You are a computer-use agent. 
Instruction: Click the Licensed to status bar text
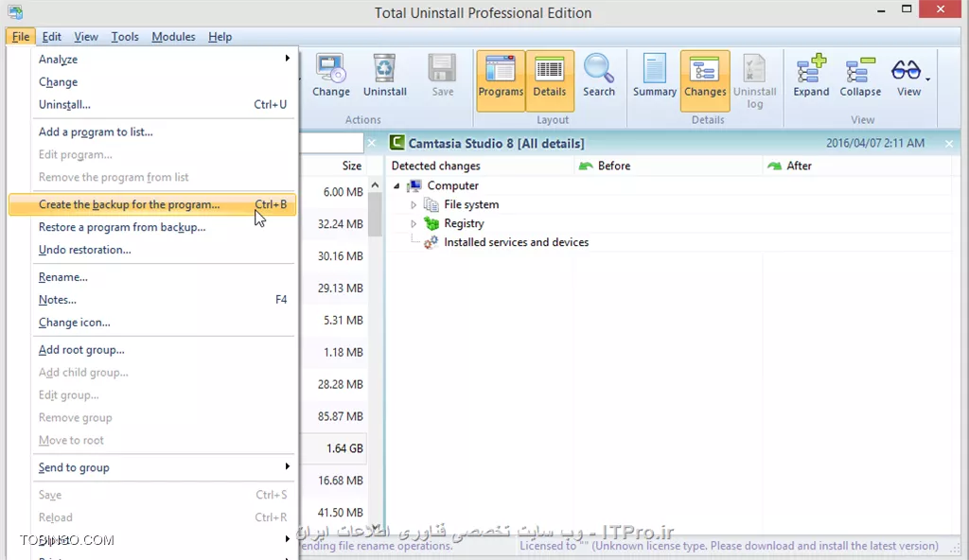click(x=729, y=546)
